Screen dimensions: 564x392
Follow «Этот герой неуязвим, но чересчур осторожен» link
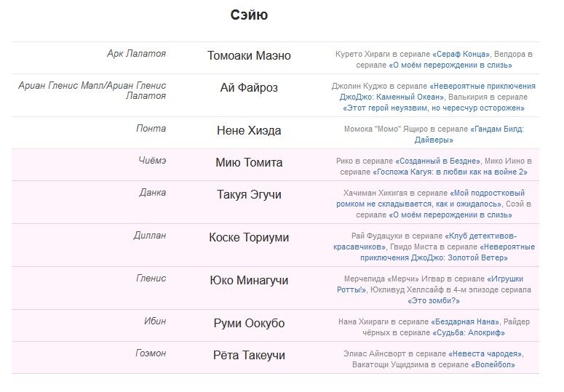tap(434, 108)
